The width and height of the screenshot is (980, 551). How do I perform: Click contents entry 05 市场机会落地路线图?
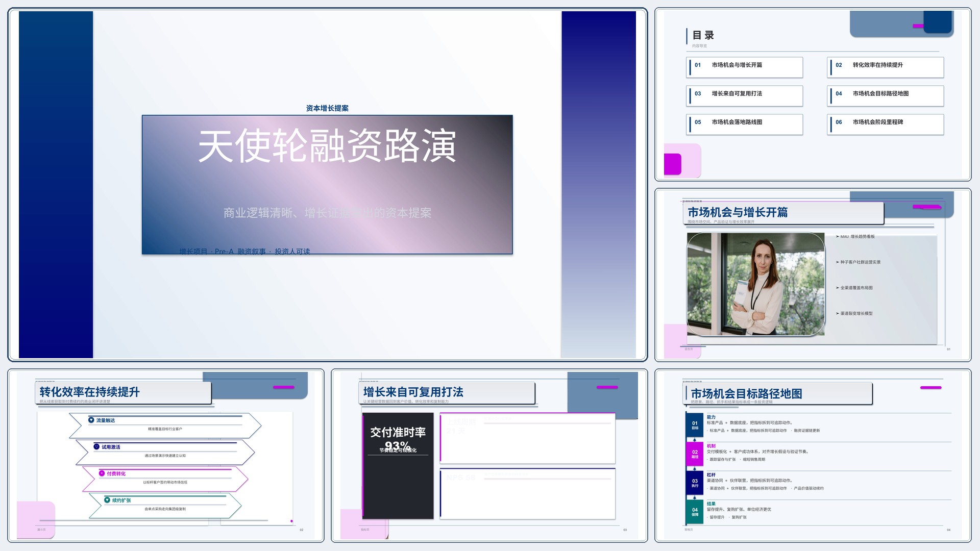point(745,124)
